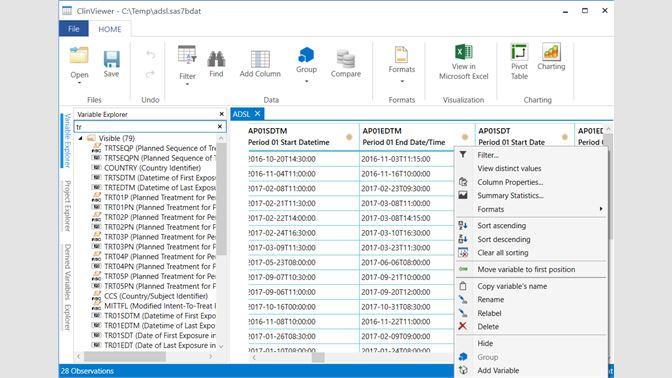Image resolution: width=672 pixels, height=378 pixels.
Task: Click the AP01SDT column indicator dot
Action: click(564, 137)
